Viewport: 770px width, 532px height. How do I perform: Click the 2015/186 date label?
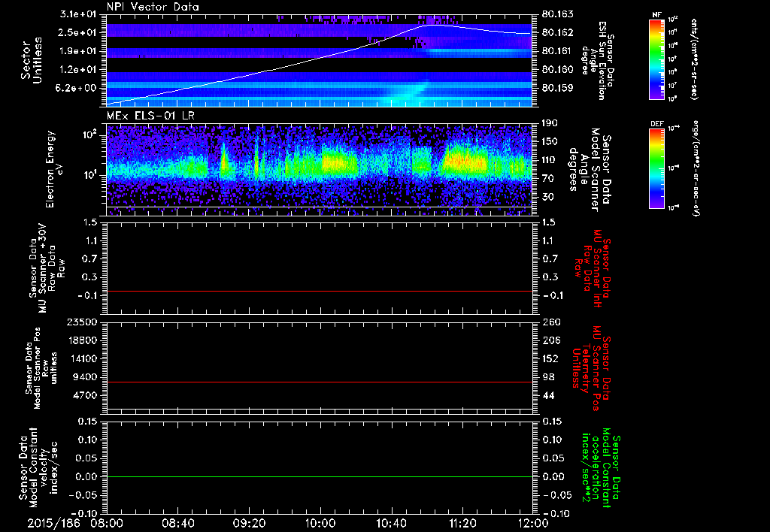[53, 522]
